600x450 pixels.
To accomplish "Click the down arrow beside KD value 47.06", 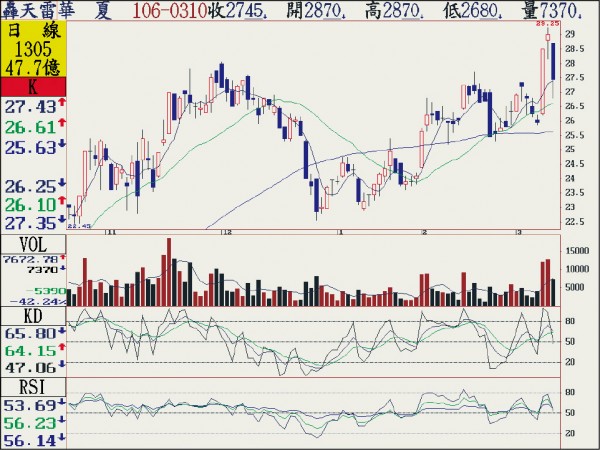I will pos(61,367).
